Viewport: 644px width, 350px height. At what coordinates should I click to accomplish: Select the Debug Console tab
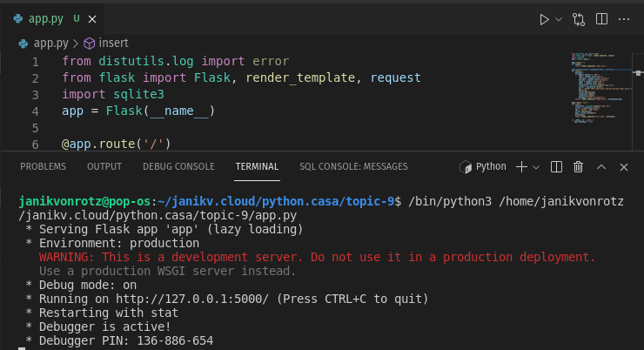[x=178, y=166]
